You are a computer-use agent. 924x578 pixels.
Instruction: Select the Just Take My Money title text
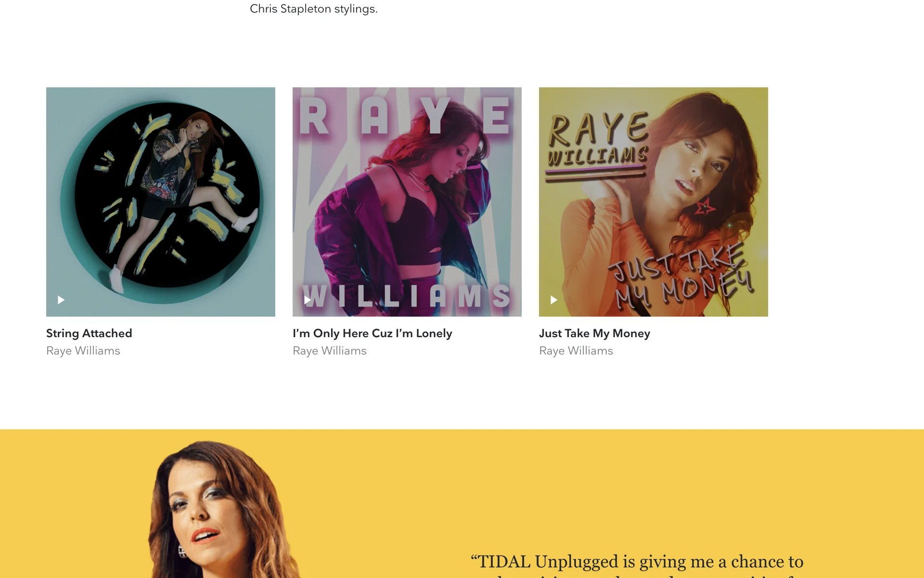[x=594, y=333]
